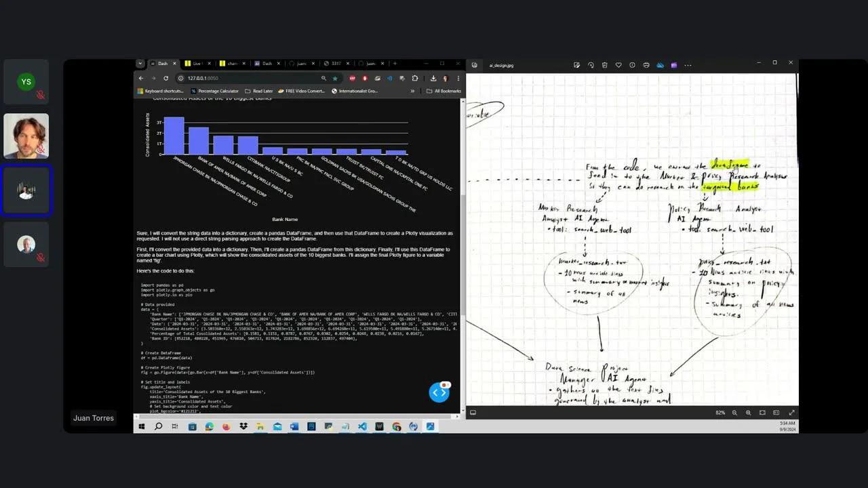868x488 pixels.
Task: Click the All Bookmarks button
Action: click(444, 91)
